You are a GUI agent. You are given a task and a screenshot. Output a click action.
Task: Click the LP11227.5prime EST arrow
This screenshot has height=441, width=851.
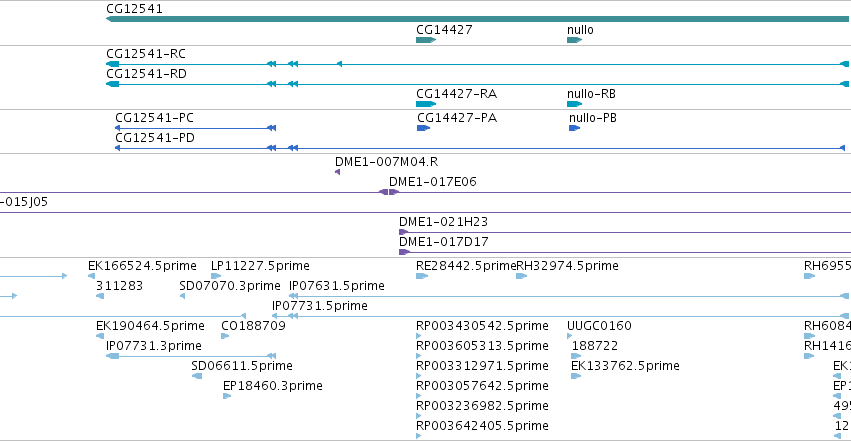pos(216,276)
